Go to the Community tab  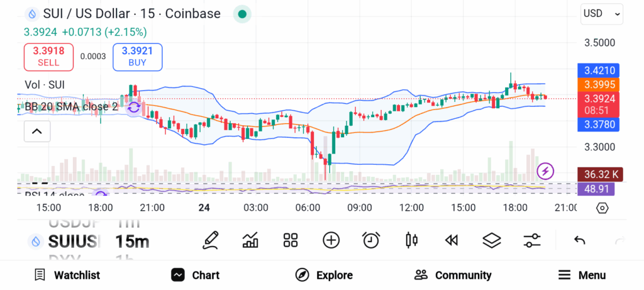(453, 275)
